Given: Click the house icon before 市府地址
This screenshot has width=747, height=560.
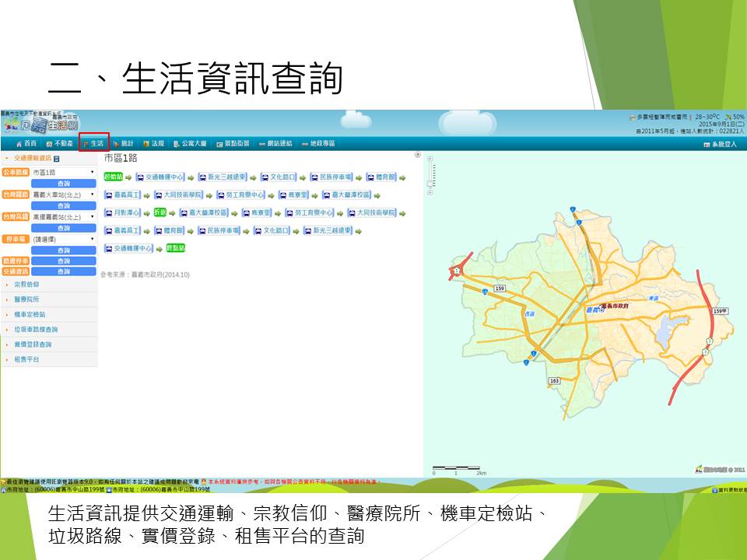Looking at the screenshot, I should coord(4,489).
